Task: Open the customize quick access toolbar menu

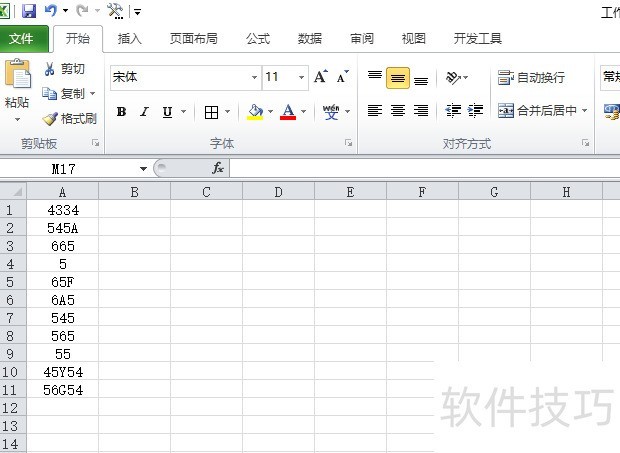Action: click(x=137, y=12)
